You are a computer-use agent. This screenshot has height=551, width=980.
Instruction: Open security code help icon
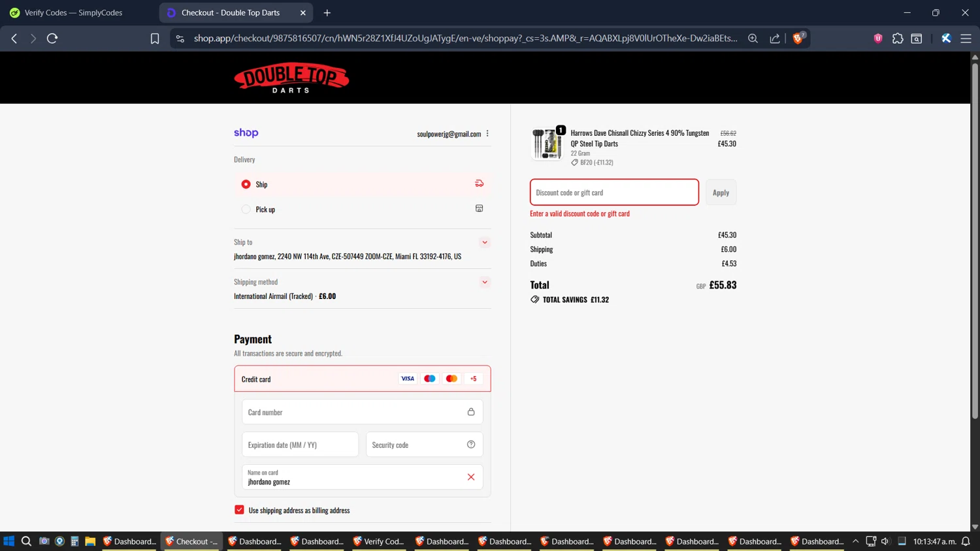[x=471, y=445]
